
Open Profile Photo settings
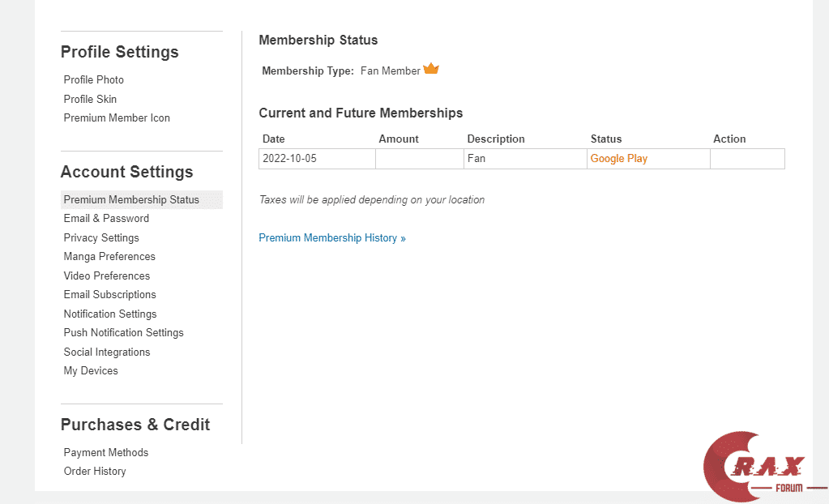click(94, 80)
